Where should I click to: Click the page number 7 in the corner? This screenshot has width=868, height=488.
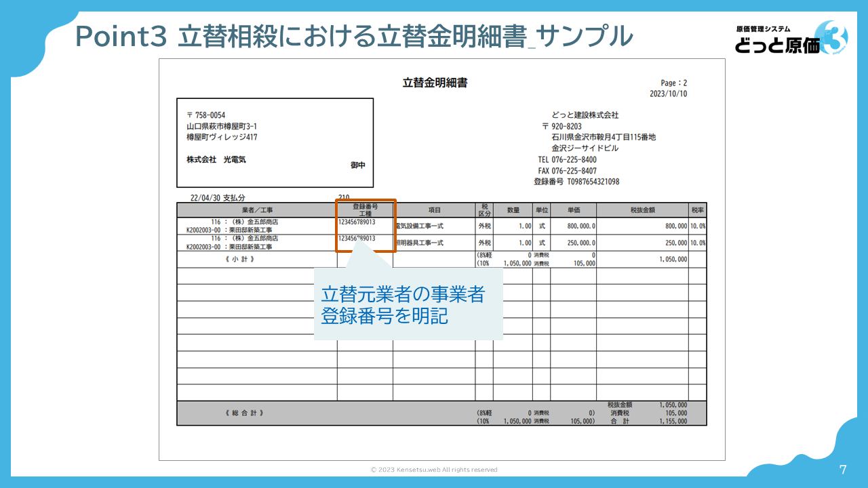tap(843, 468)
